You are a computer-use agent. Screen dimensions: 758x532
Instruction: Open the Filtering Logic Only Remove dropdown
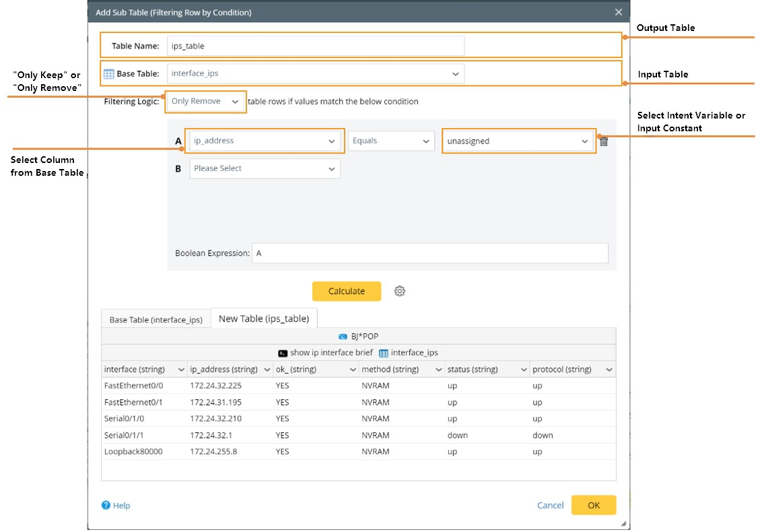205,102
